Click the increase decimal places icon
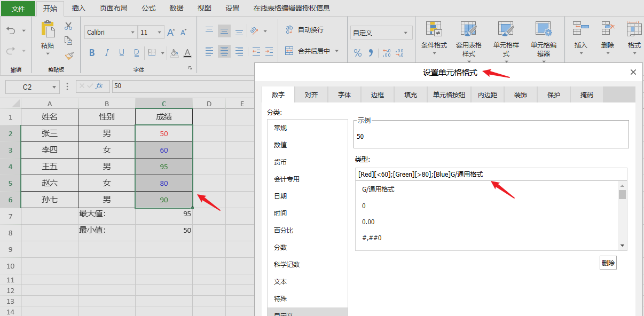Screen dimensions: 644x316 387,53
